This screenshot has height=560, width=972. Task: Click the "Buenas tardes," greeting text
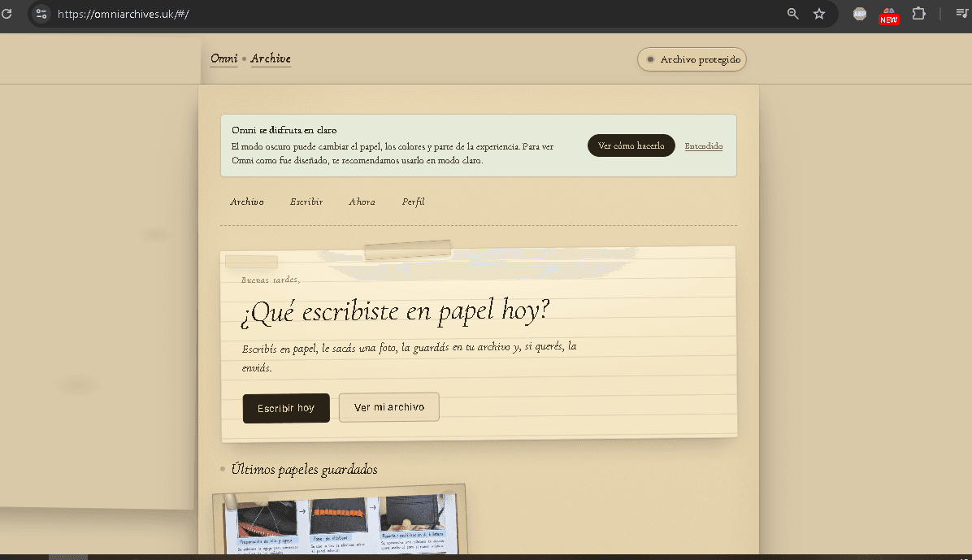click(271, 280)
